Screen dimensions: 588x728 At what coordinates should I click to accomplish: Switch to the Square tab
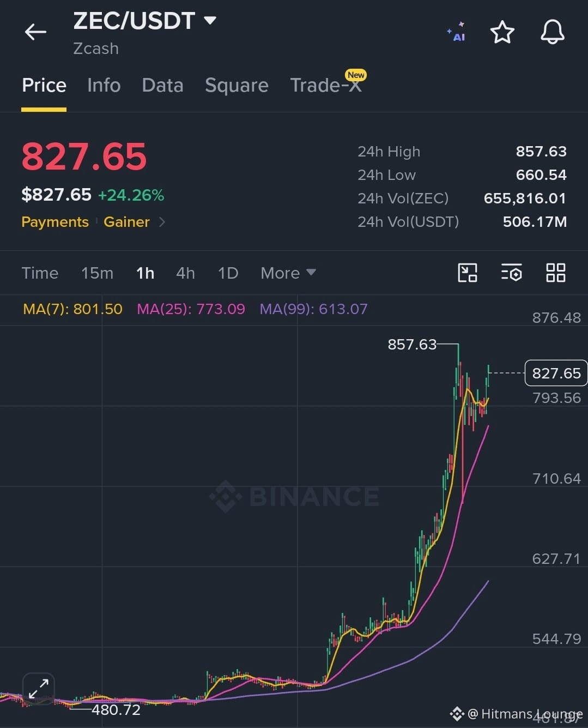click(237, 85)
